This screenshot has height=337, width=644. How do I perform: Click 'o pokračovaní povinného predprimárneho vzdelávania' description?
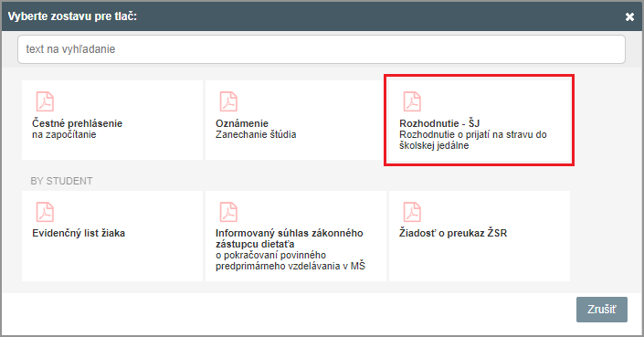point(290,260)
